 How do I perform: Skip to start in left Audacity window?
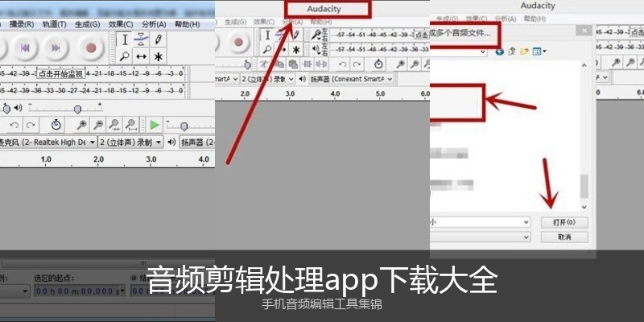click(x=26, y=48)
